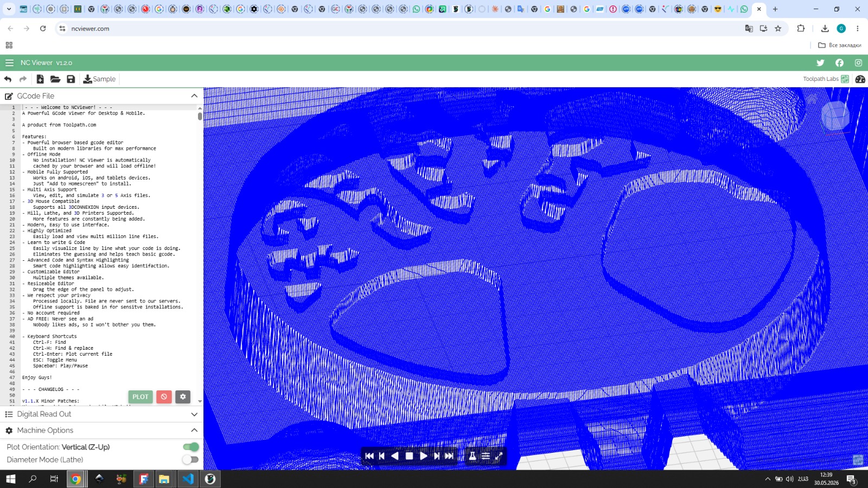This screenshot has width=868, height=488.
Task: Save the current GCode file
Action: pyautogui.click(x=71, y=79)
